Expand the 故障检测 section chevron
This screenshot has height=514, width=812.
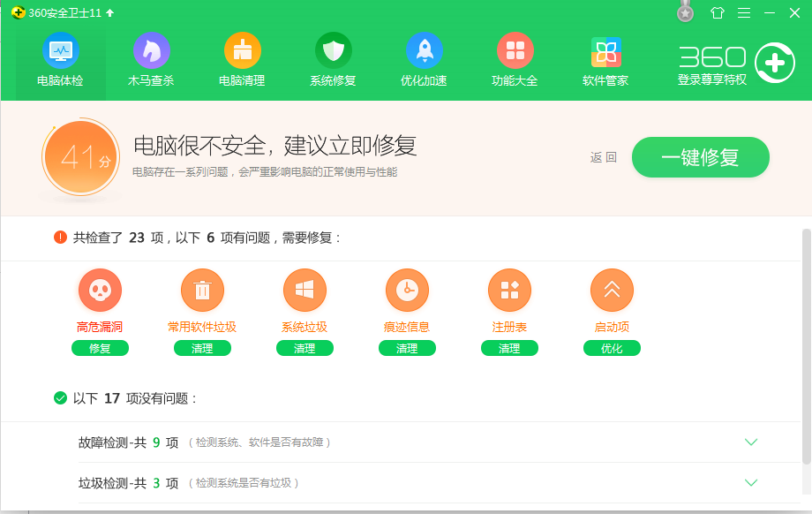[x=751, y=442]
